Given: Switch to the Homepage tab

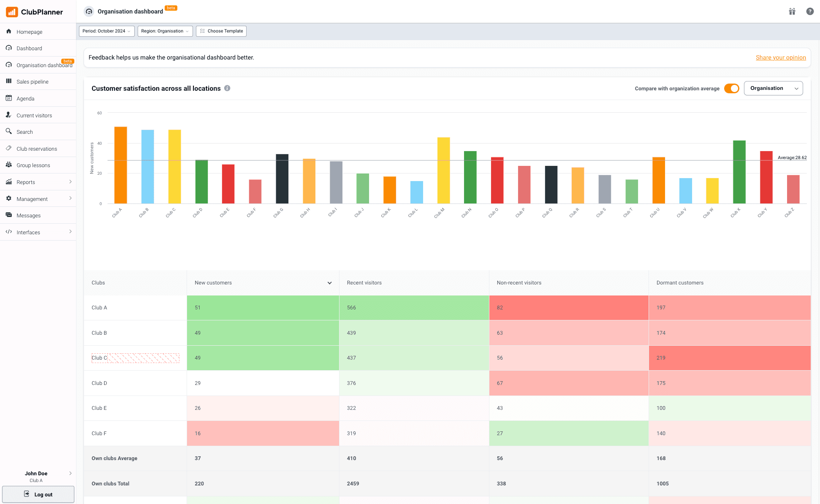Looking at the screenshot, I should click(30, 32).
